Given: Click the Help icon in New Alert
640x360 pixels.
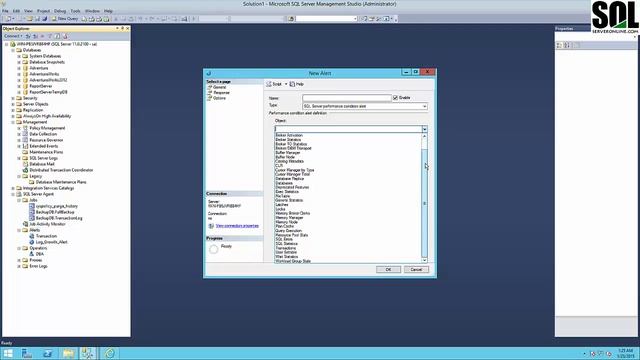Looking at the screenshot, I should [x=292, y=84].
